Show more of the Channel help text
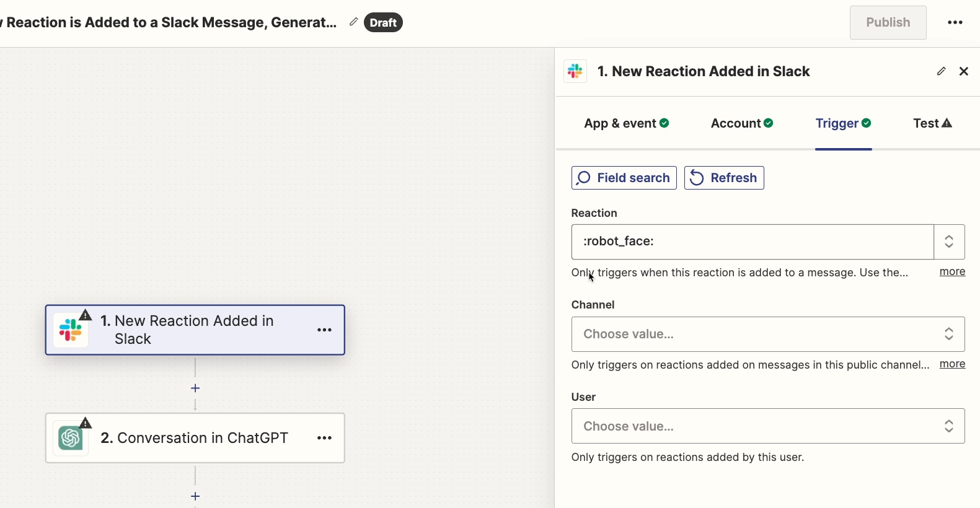This screenshot has width=980, height=508. click(952, 364)
